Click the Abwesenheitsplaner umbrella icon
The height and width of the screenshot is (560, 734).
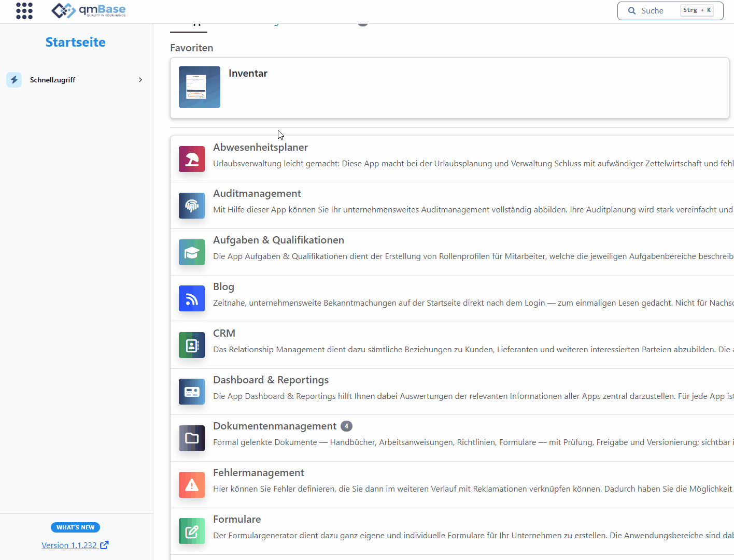192,159
